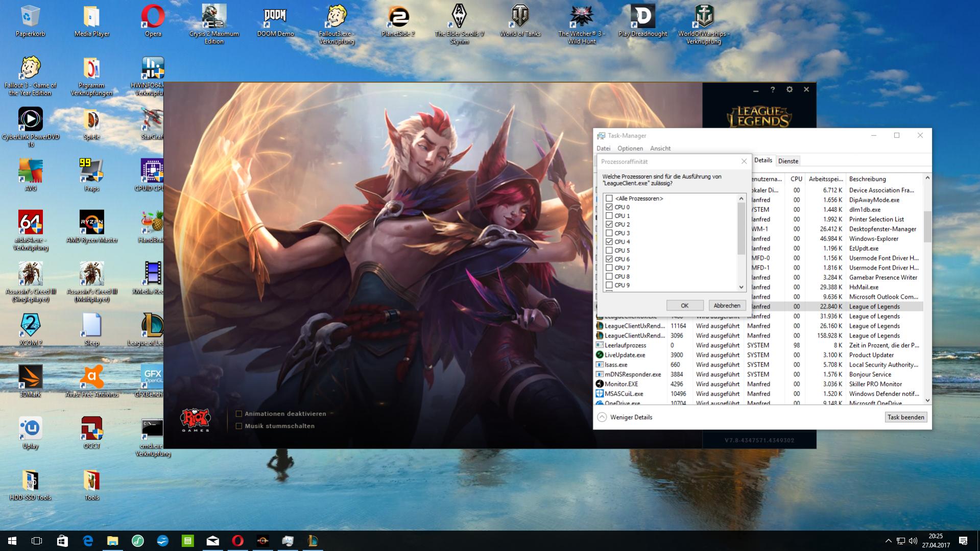Select the Fraps desktop shortcut
The width and height of the screenshot is (980, 551).
[92, 175]
